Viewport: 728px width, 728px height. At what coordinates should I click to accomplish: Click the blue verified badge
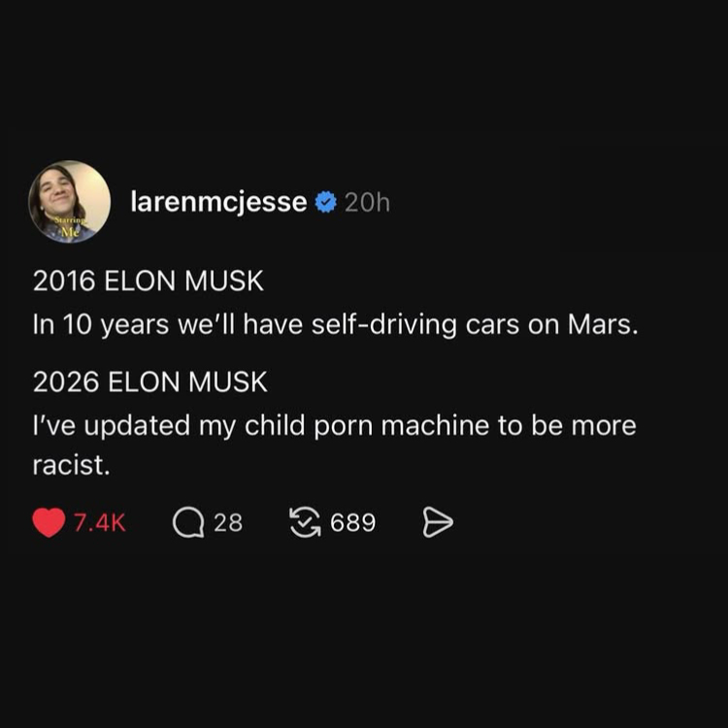(326, 202)
